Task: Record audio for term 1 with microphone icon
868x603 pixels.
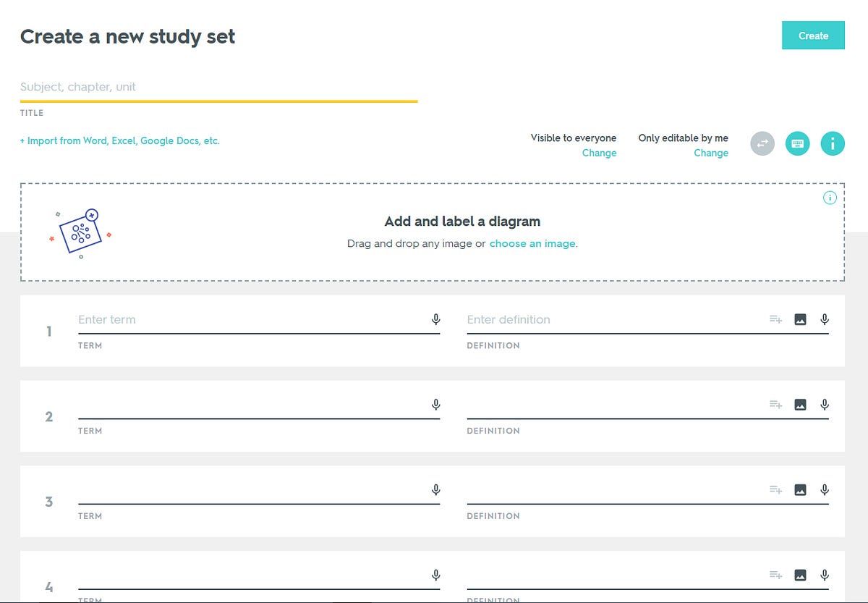Action: (x=436, y=319)
